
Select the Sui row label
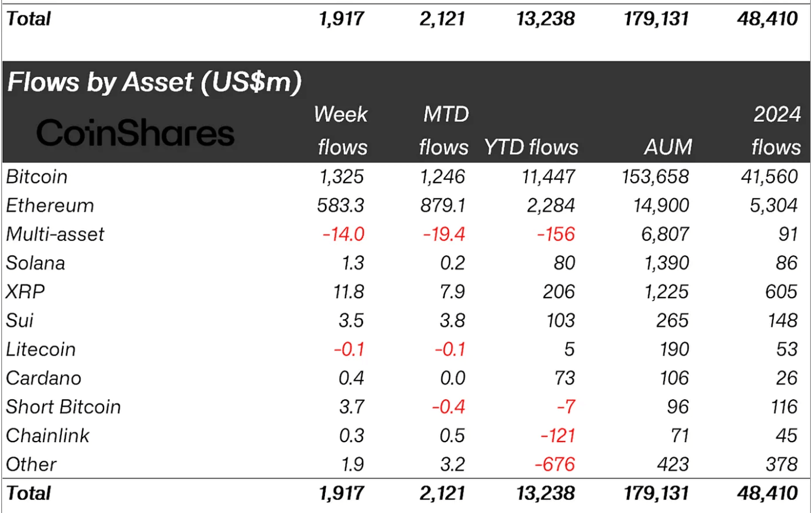click(19, 320)
